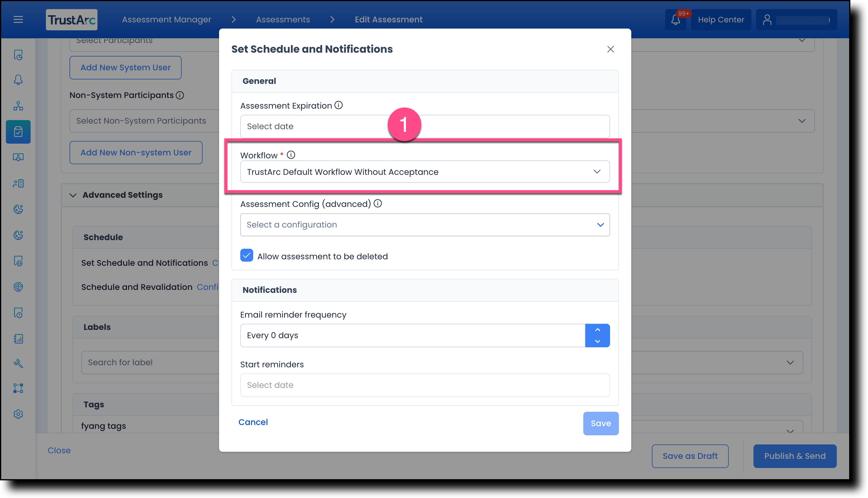Viewport: 868px width, 498px height.
Task: Click info icon next to Non-System Participants
Action: [x=180, y=95]
